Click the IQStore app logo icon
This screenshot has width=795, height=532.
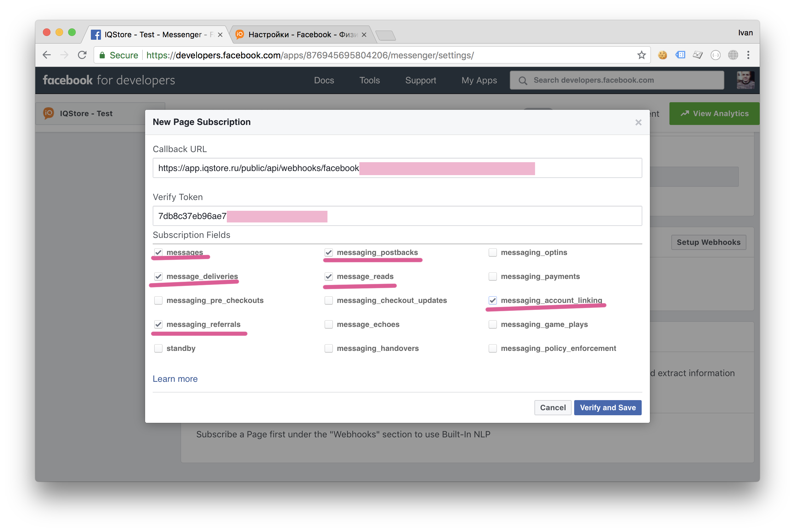click(49, 113)
